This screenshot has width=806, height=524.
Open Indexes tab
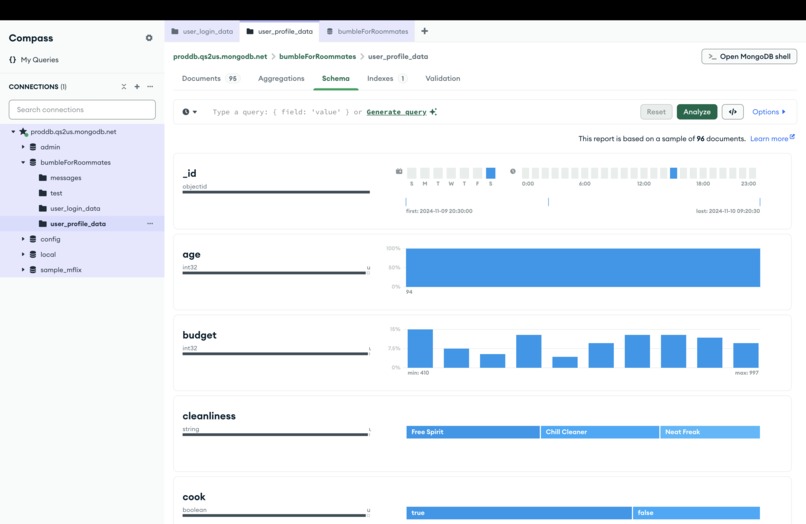387,79
